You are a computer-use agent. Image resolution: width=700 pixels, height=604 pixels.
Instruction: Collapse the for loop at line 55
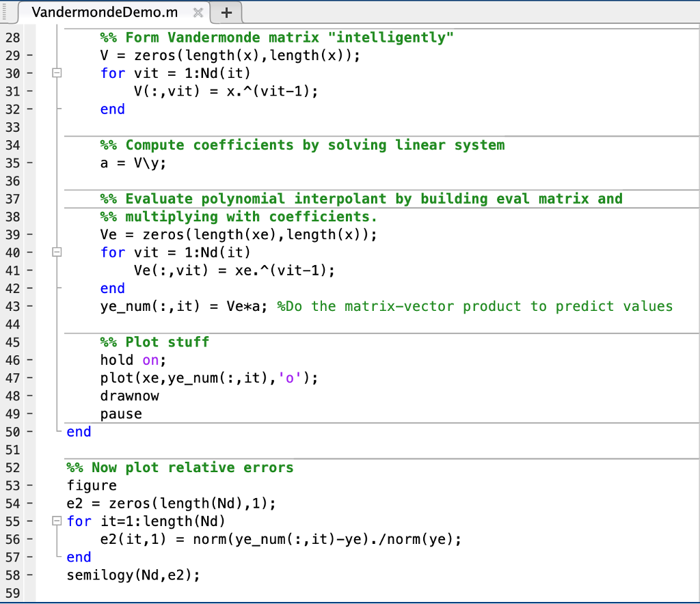57,521
